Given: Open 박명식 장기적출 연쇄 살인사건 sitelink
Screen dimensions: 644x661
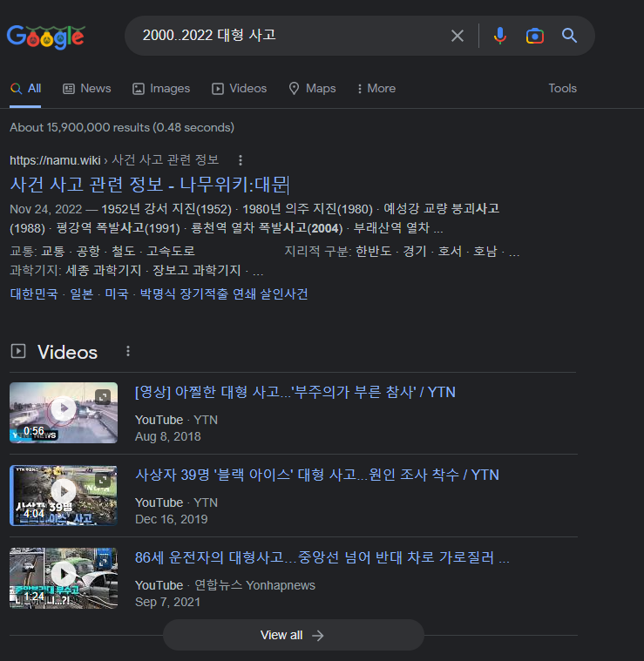Looking at the screenshot, I should (x=223, y=293).
